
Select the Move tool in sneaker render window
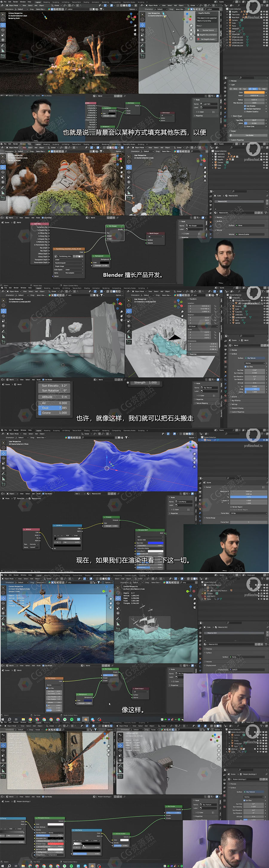click(x=3, y=25)
